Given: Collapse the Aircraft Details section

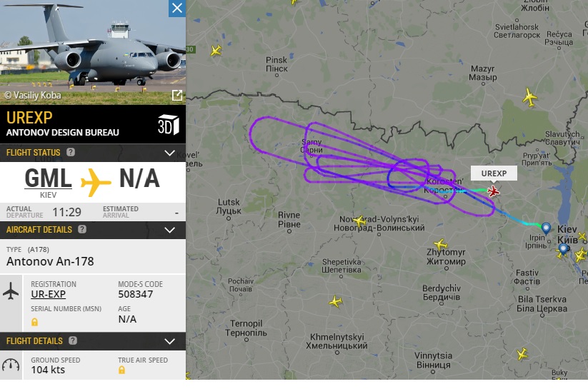Looking at the screenshot, I should point(170,229).
